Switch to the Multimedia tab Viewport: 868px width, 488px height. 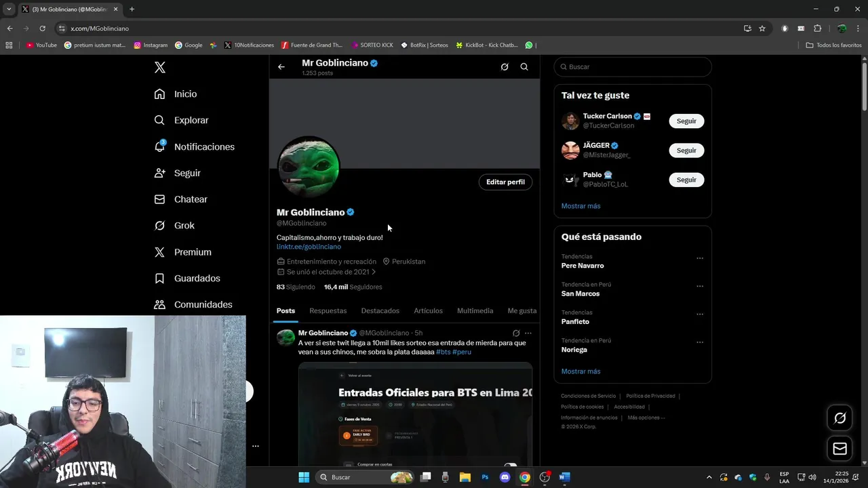(475, 310)
